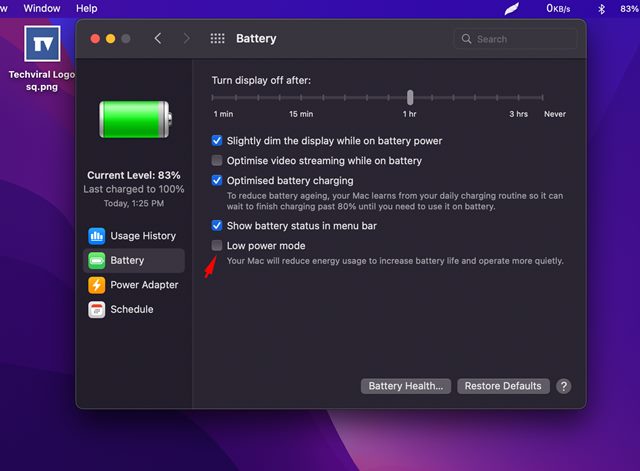The height and width of the screenshot is (471, 640).
Task: Open the Schedule calendar pane
Action: (133, 309)
